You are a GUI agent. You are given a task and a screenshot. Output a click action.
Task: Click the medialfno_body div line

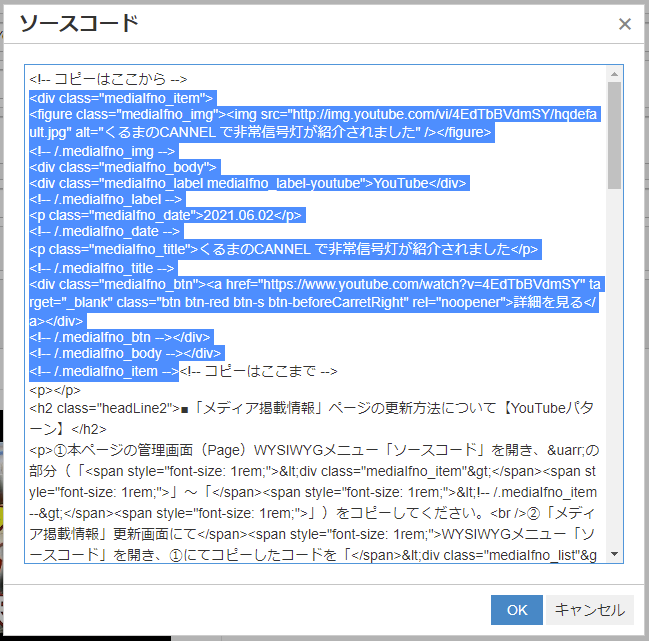coord(124,166)
